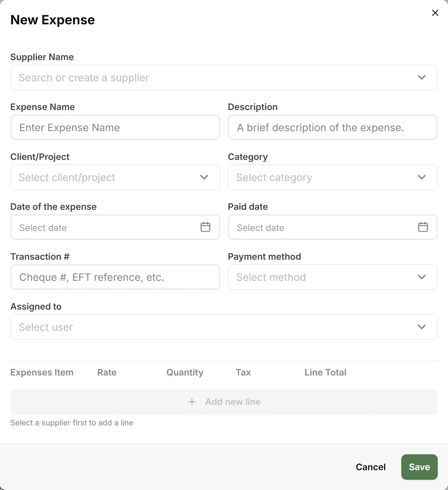The height and width of the screenshot is (490, 448).
Task: Click the Description label
Action: [252, 107]
